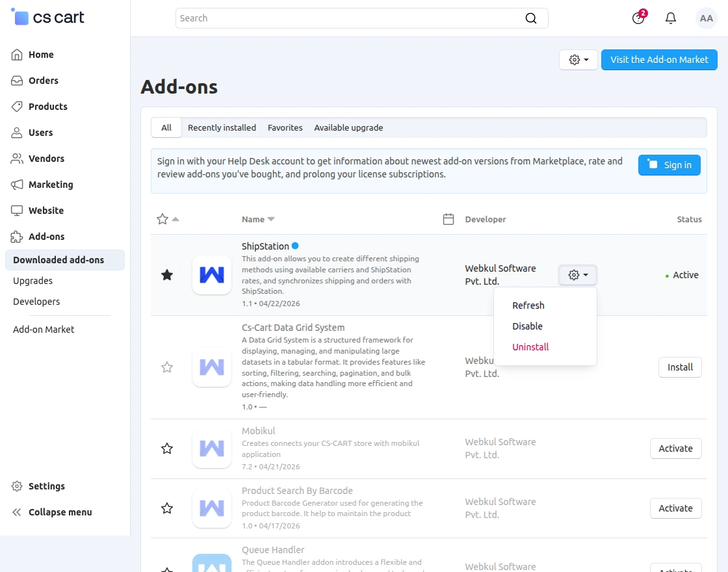Unfavorite the ShipStation add-on star
The image size is (728, 572).
tap(167, 275)
